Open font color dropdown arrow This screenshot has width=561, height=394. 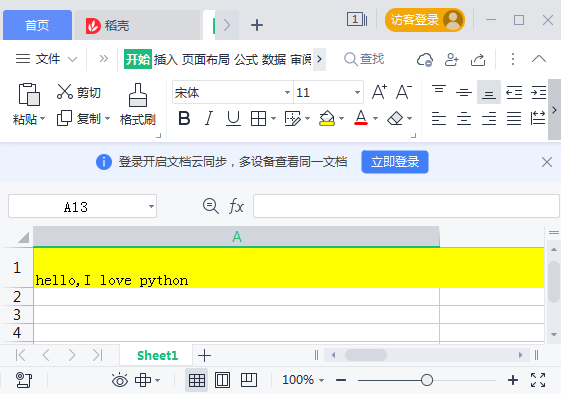point(375,118)
